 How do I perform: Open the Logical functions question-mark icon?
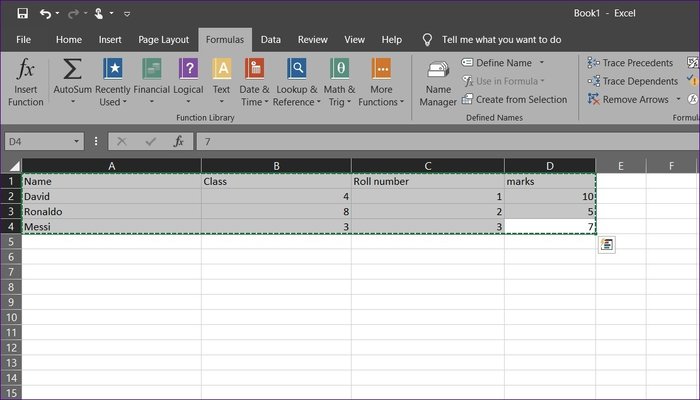(188, 69)
